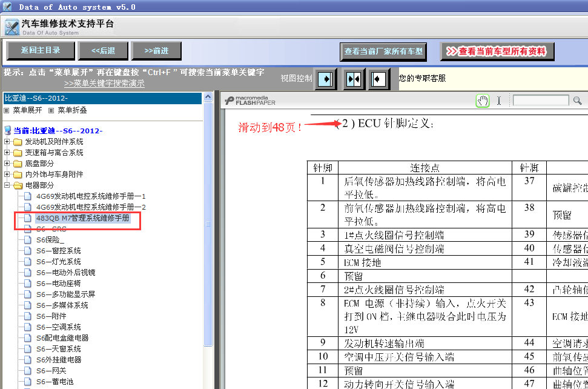588x389 pixels.
Task: Click document icon beside 4G69发动机电控系统维修手册一1
Action: click(27, 196)
